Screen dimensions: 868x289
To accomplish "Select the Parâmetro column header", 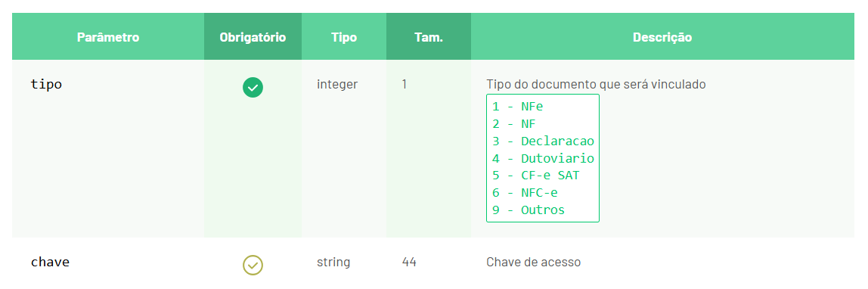I will point(108,38).
